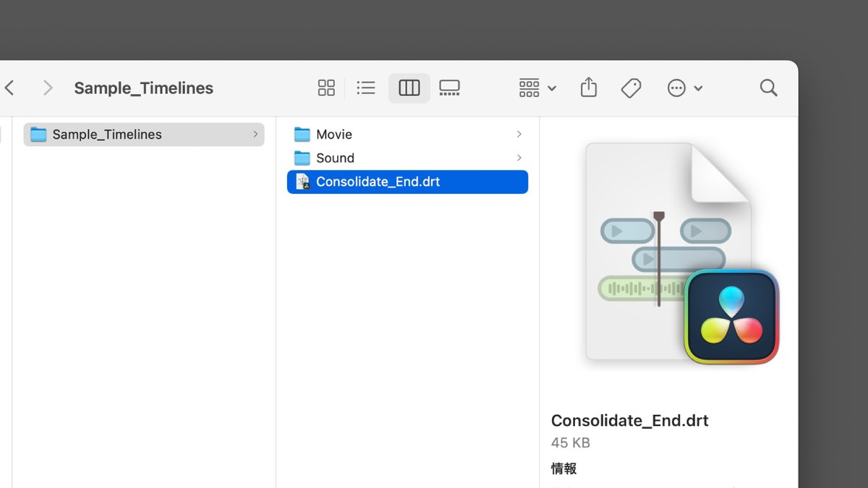Open the group-by options dropdown
The width and height of the screenshot is (868, 488).
click(x=537, y=88)
